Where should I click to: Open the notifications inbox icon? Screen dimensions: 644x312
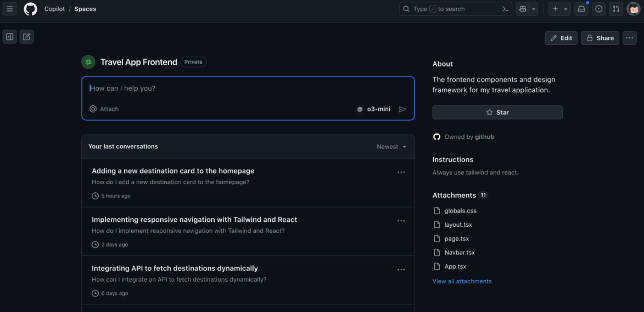(581, 9)
